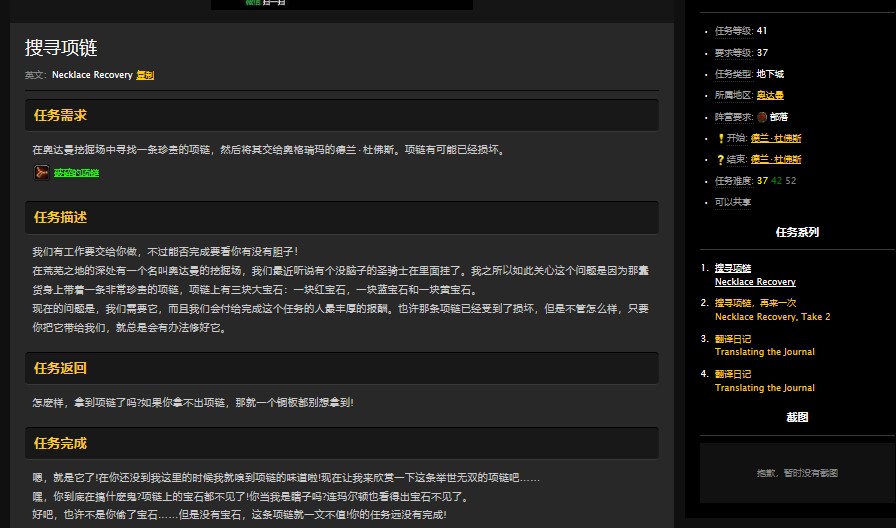
Task: Click the 任务返回 section header
Action: tap(60, 368)
